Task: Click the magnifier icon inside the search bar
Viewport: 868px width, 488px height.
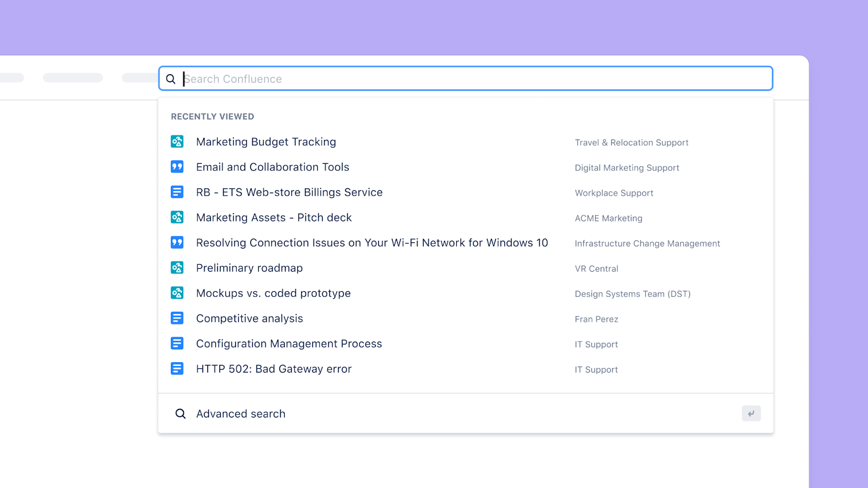Action: click(x=170, y=79)
